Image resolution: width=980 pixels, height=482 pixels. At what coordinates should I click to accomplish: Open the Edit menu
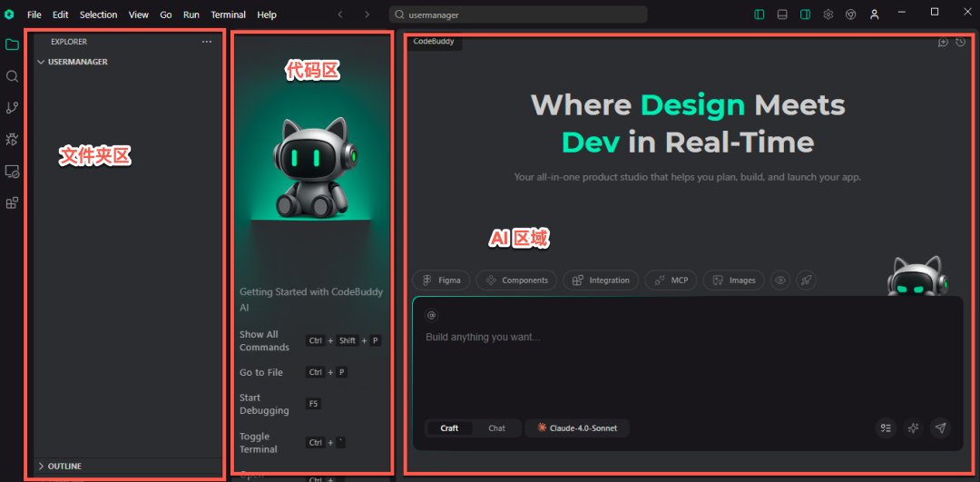(x=61, y=15)
